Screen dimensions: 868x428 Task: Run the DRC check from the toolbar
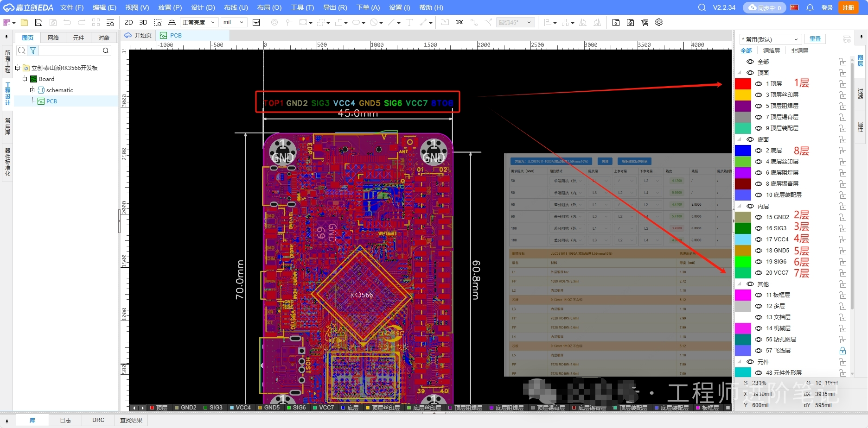pyautogui.click(x=460, y=22)
